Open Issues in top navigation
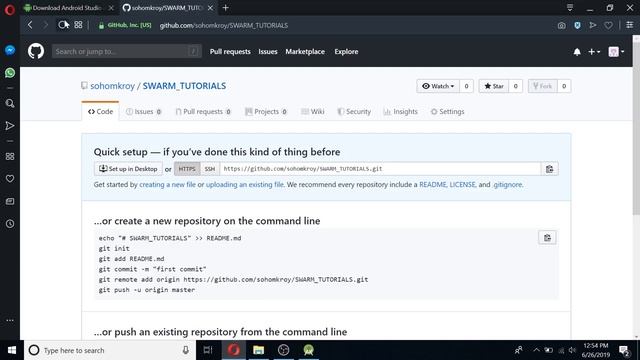The image size is (640, 360). [x=268, y=52]
